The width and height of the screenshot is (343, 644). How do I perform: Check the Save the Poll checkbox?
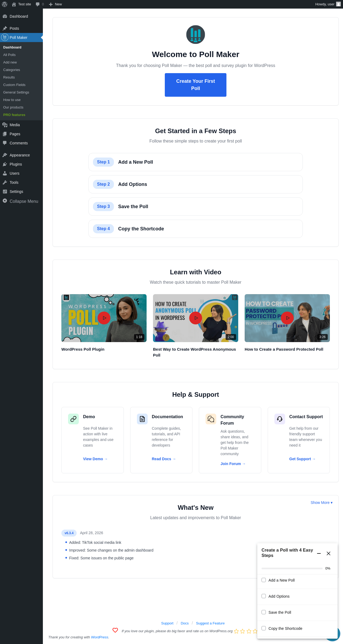[264, 612]
